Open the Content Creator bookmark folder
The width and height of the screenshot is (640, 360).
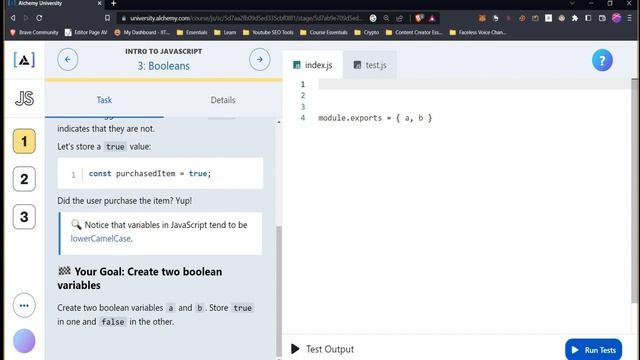point(414,32)
